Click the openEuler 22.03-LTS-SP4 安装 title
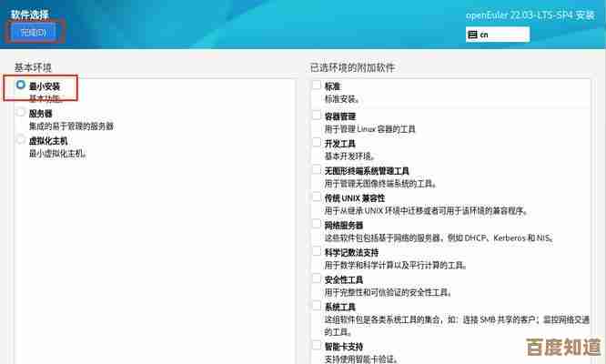606x364 pixels. [x=530, y=15]
